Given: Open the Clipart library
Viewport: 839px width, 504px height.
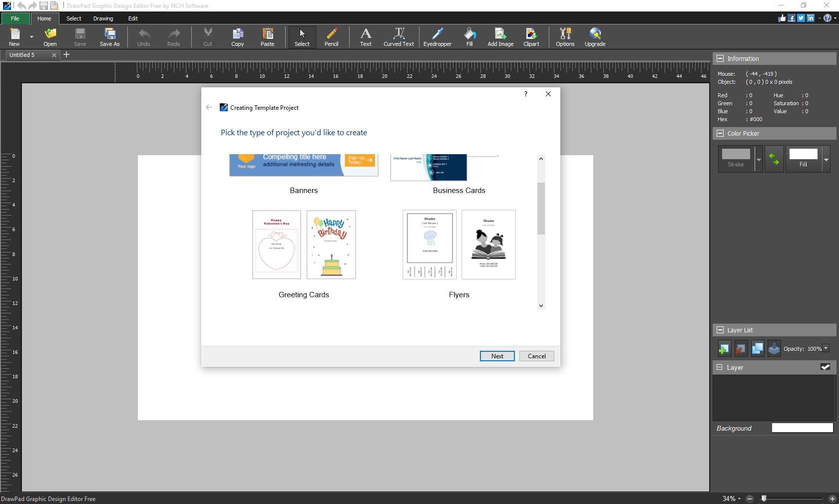Looking at the screenshot, I should (x=531, y=37).
